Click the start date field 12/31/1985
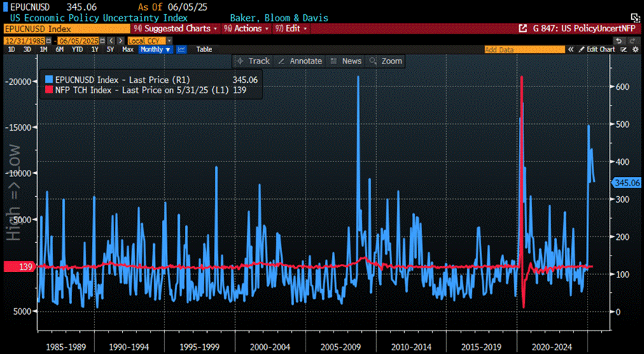 click(x=25, y=41)
